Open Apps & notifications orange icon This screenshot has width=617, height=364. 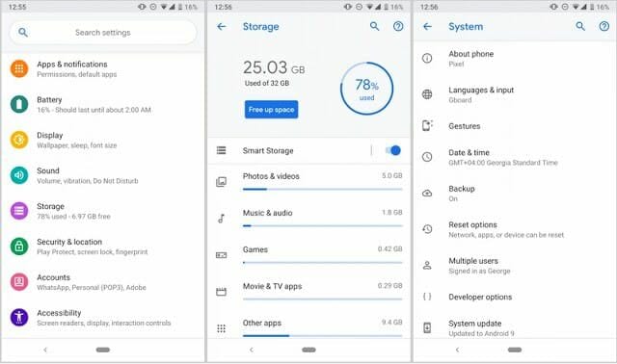(19, 68)
